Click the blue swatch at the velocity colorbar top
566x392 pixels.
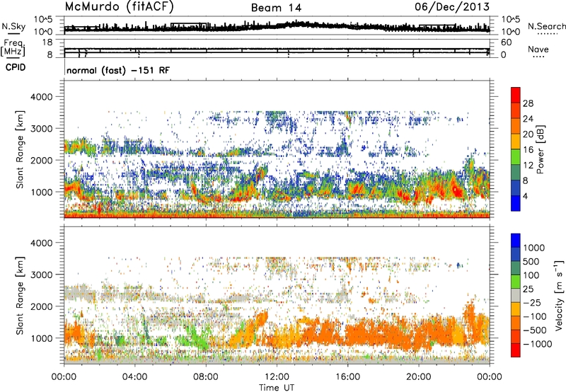click(x=516, y=241)
